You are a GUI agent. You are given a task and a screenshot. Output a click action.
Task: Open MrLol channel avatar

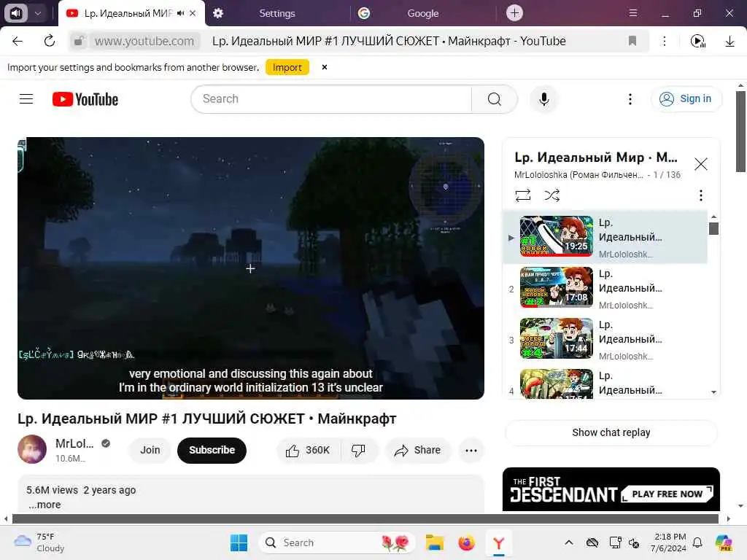click(32, 449)
